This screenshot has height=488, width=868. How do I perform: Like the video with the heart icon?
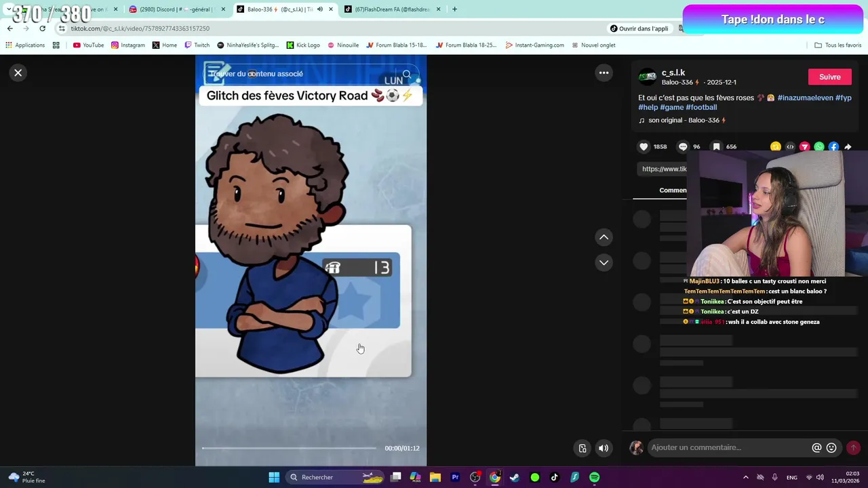tap(644, 146)
